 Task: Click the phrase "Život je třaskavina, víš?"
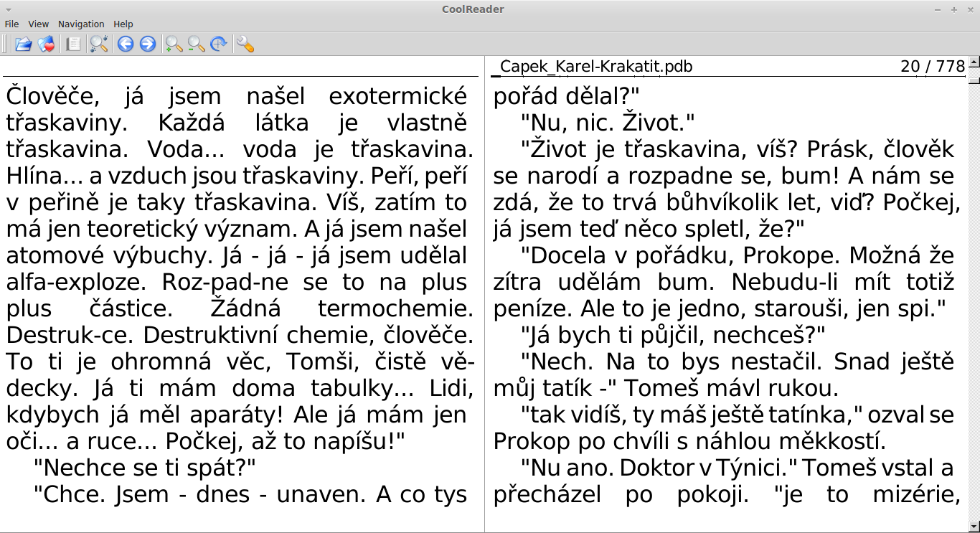(660, 150)
